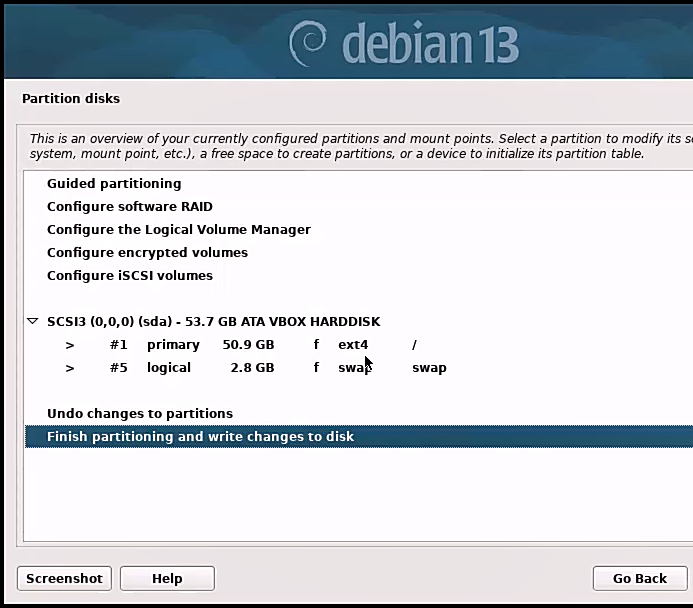Select Guided partitioning option
Viewport: 693px width, 608px height.
[114, 184]
